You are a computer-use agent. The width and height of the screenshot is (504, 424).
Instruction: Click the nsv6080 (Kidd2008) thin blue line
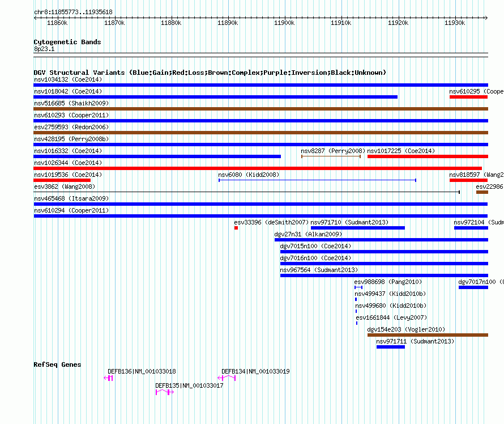click(x=317, y=180)
